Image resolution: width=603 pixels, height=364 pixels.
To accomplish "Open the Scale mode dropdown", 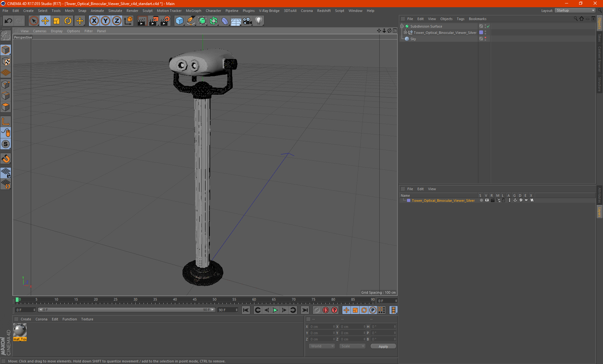I will pos(352,346).
